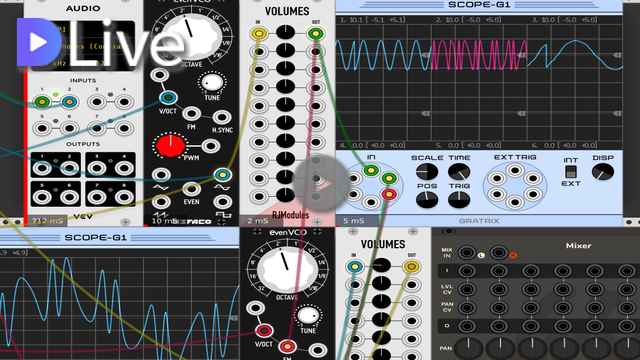Image resolution: width=640 pixels, height=360 pixels.
Task: Click top EvenVCO EVEN output jack
Action: (191, 189)
